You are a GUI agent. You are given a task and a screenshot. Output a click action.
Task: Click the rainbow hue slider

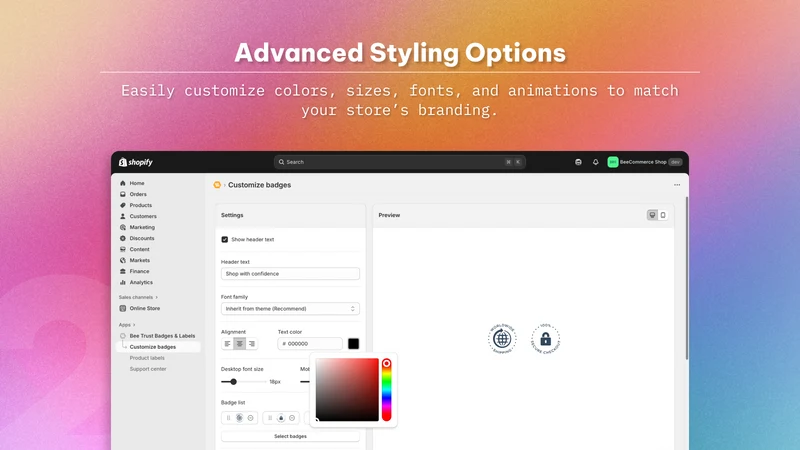click(x=386, y=390)
